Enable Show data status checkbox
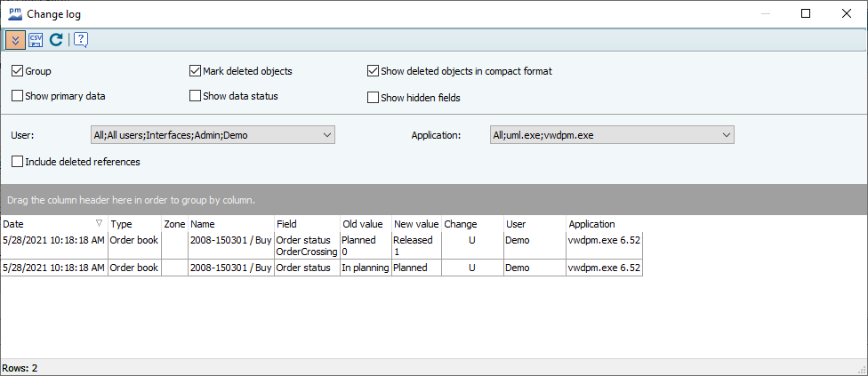Viewport: 868px width, 376px height. (x=196, y=96)
